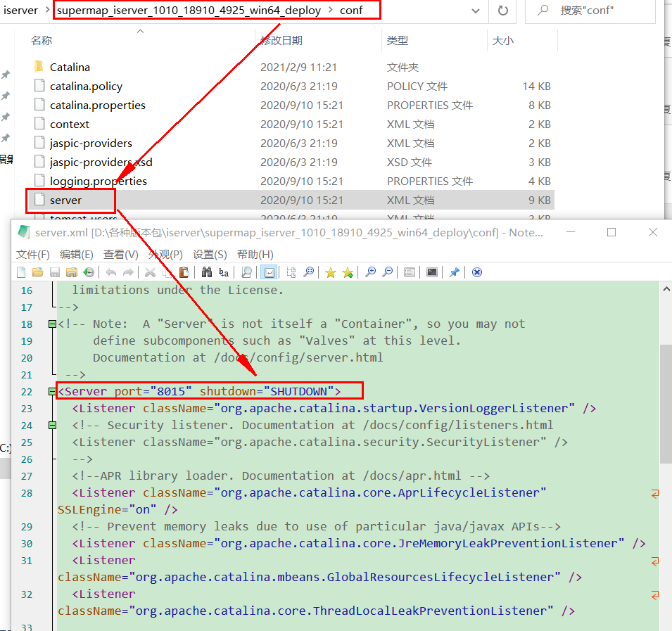The image size is (672, 631).
Task: Click the scroll-up arrow of the editor scrollbar
Action: tap(666, 289)
